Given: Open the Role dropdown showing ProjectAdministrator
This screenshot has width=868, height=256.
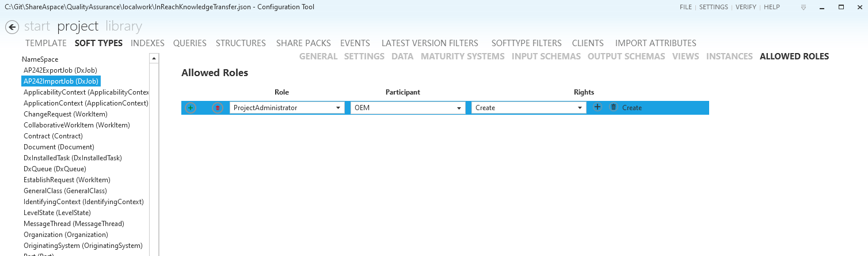Looking at the screenshot, I should point(338,108).
